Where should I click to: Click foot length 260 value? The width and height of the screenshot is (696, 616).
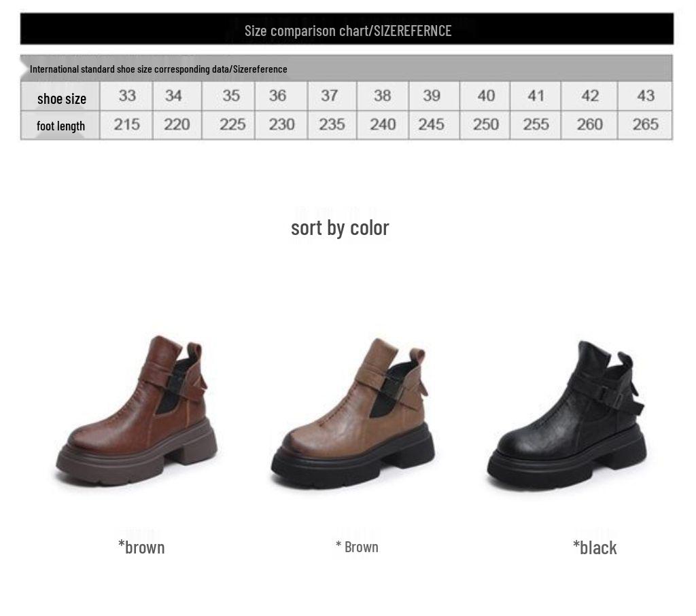pos(589,124)
